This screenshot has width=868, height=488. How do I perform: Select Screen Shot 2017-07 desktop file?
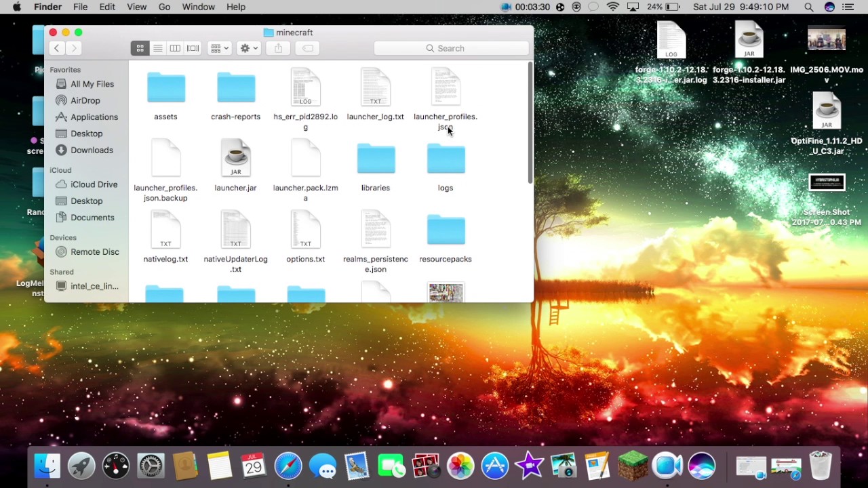click(x=827, y=183)
